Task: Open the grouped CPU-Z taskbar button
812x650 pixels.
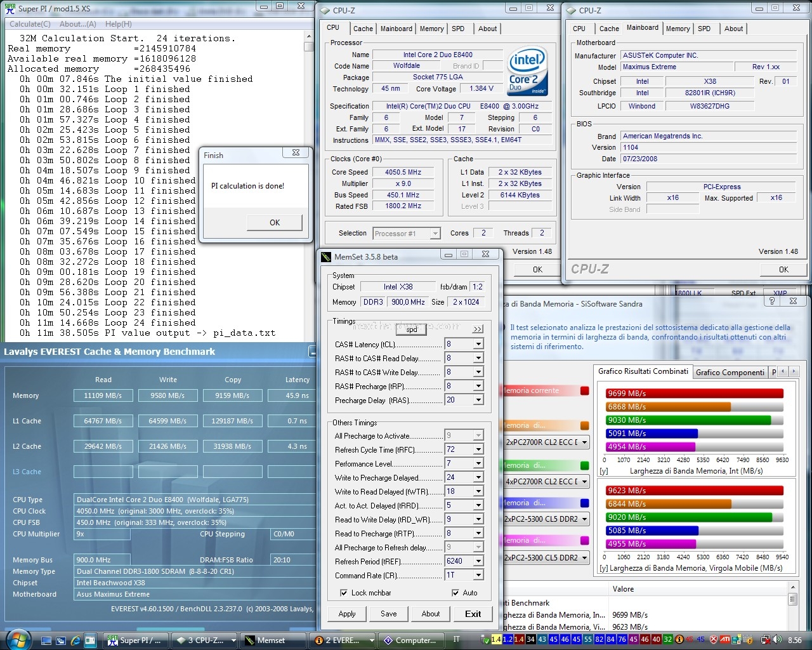Action: click(x=206, y=640)
